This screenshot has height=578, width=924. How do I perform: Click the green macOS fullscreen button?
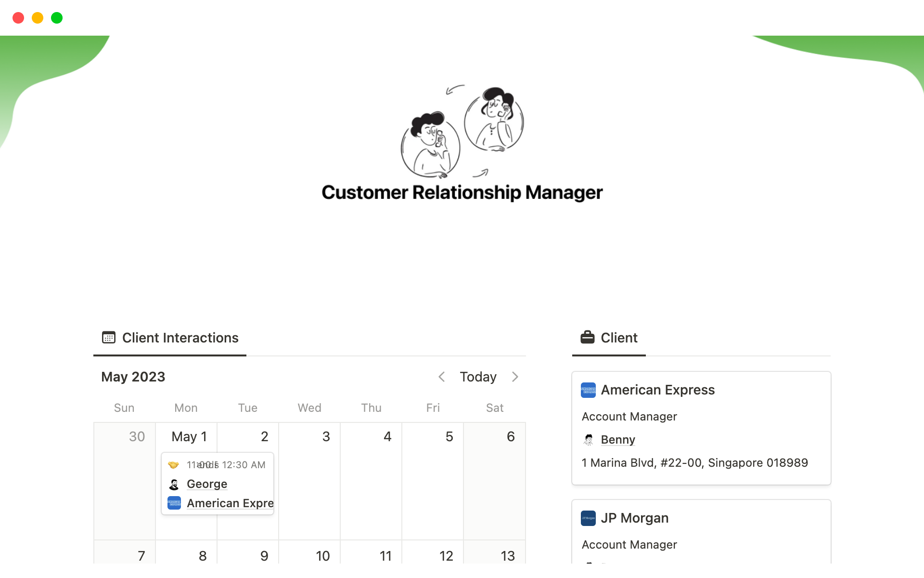[57, 18]
